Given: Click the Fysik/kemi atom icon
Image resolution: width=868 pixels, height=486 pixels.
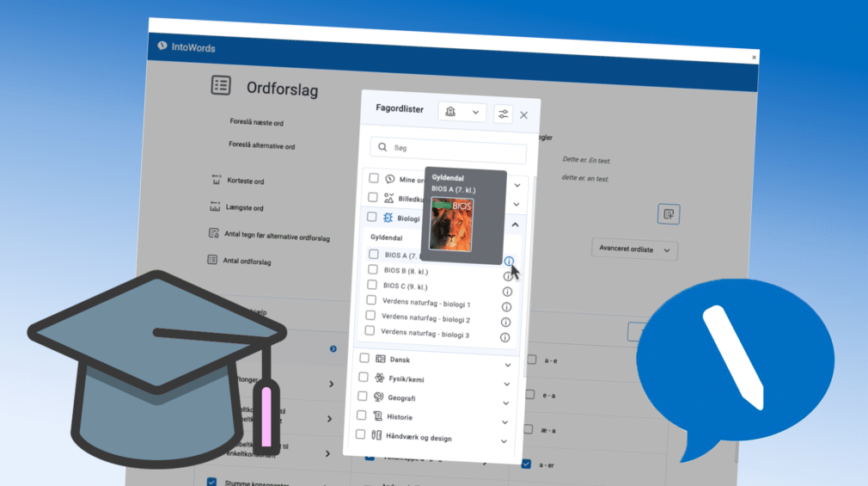Looking at the screenshot, I should (378, 378).
